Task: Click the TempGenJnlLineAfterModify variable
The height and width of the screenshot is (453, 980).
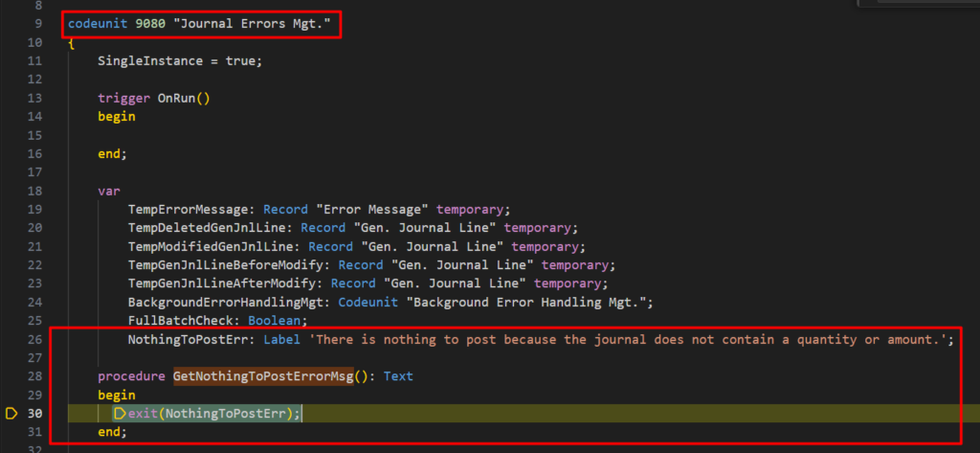Action: click(x=226, y=283)
